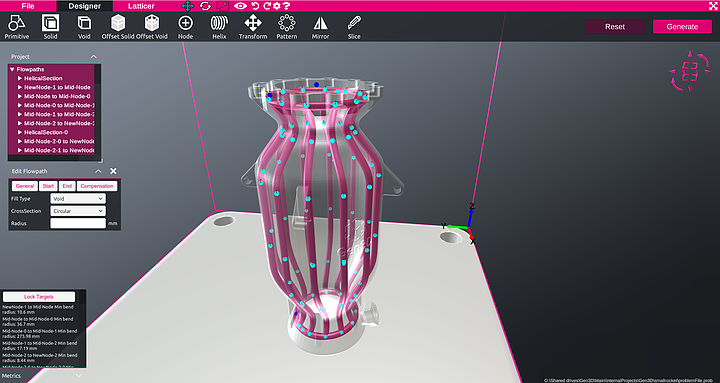This screenshot has height=383, width=720.
Task: Expand the HelicalSection-0 tree item
Action: (x=20, y=132)
